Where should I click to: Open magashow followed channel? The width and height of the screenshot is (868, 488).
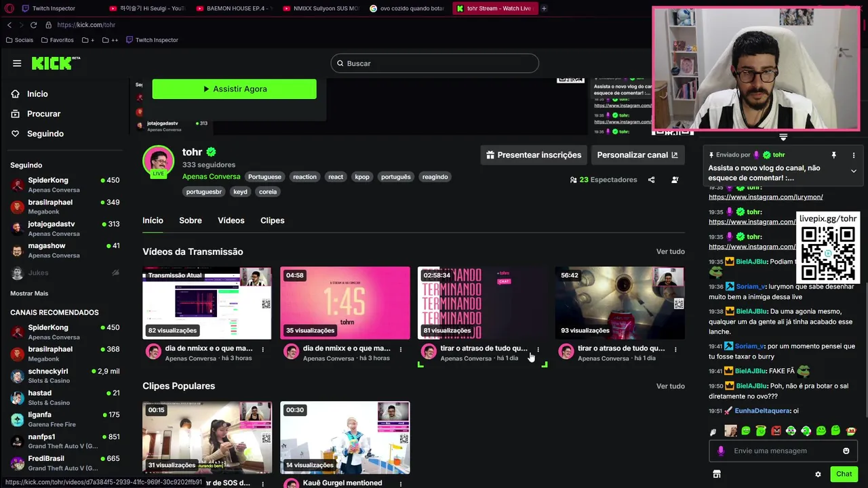pyautogui.click(x=65, y=250)
